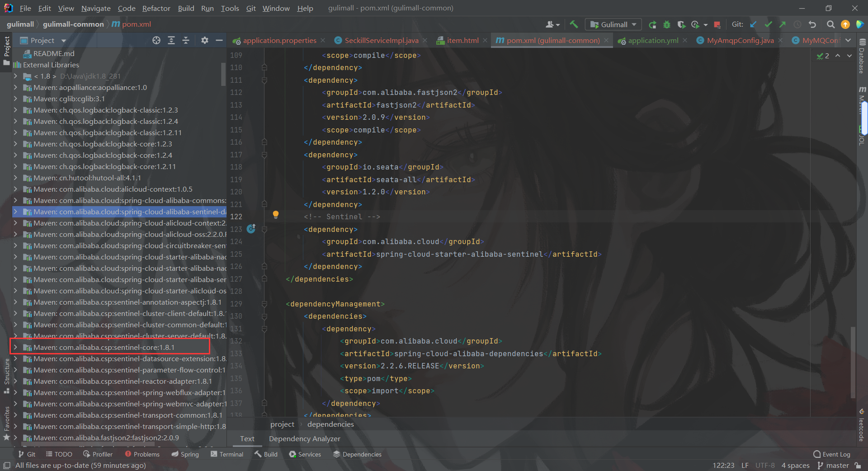Click the editor vertical scrollbar thumb
868x471 pixels.
coord(853,362)
